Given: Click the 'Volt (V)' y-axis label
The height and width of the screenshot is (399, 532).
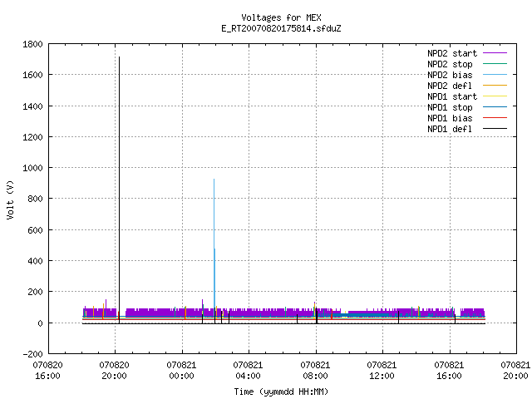Looking at the screenshot, I should [x=10, y=199].
